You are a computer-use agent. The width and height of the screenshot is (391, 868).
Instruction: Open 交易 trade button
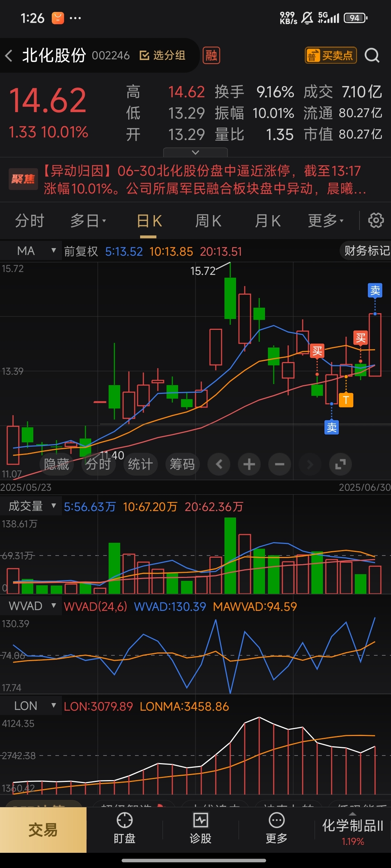point(43,830)
